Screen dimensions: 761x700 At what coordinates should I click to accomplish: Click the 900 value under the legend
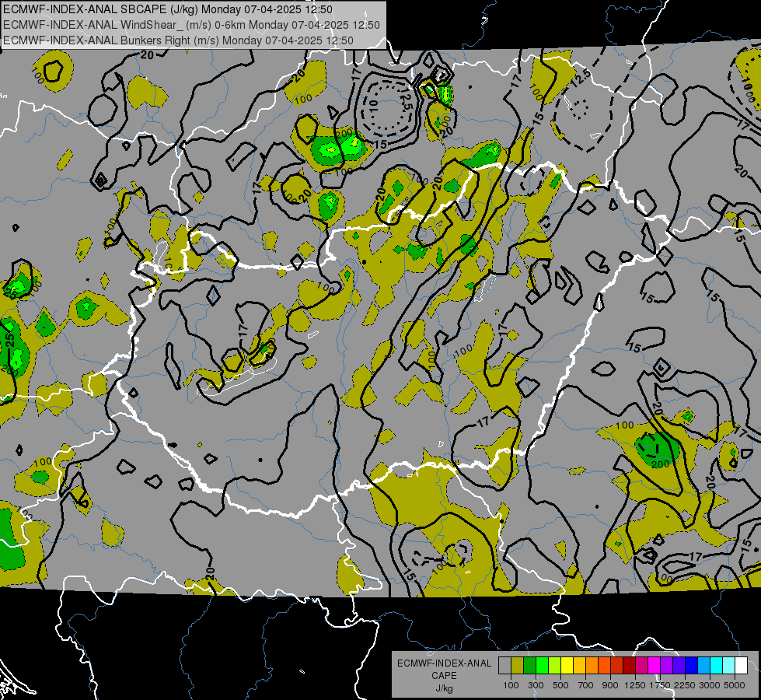pyautogui.click(x=610, y=685)
